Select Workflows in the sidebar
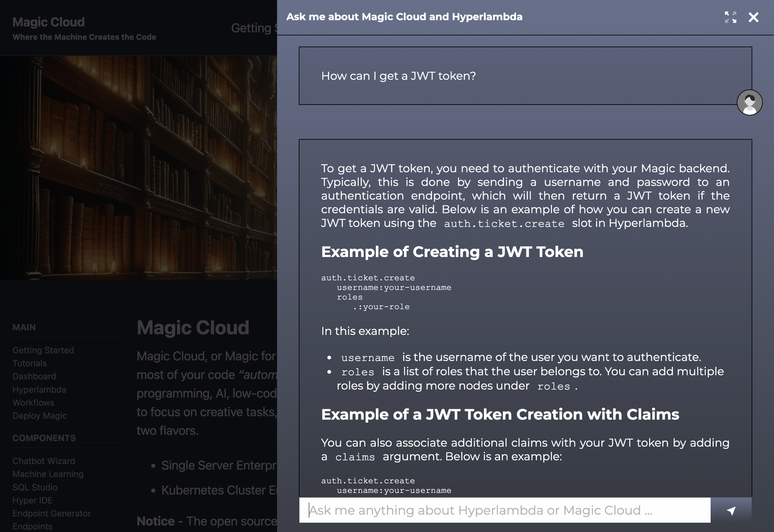This screenshot has height=532, width=774. [x=33, y=402]
